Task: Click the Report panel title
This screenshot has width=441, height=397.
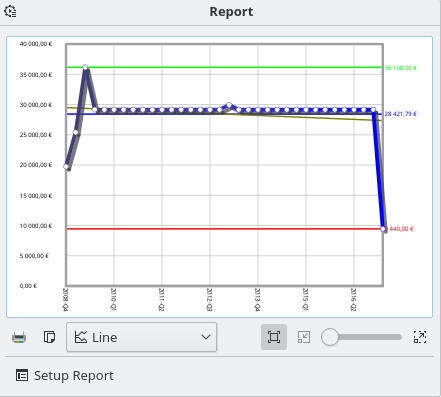Action: [x=231, y=12]
